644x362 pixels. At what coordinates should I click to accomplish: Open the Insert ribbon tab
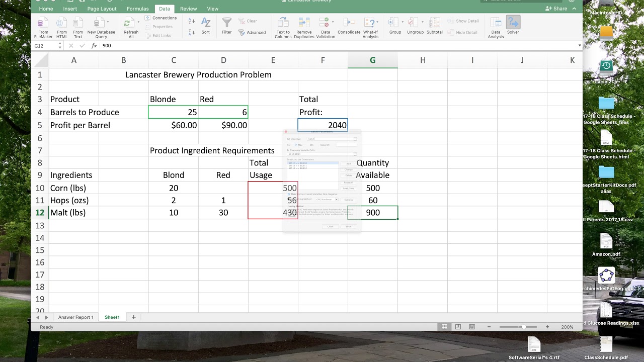point(70,9)
